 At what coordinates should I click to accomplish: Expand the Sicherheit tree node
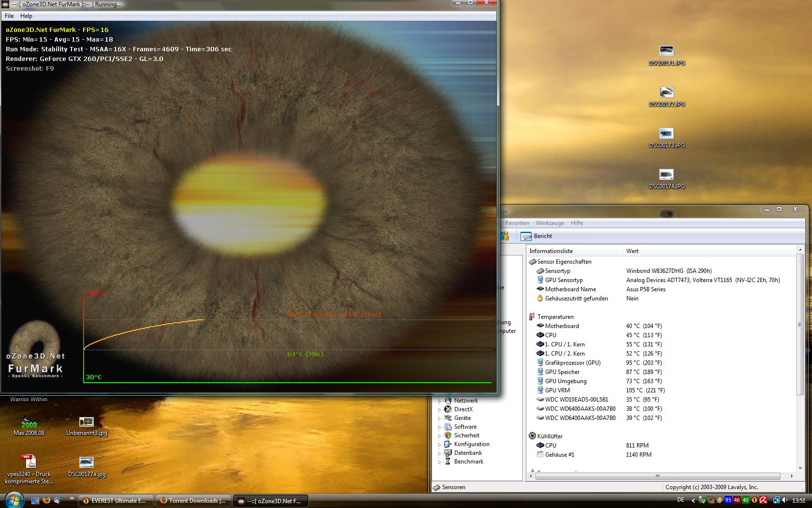click(440, 436)
